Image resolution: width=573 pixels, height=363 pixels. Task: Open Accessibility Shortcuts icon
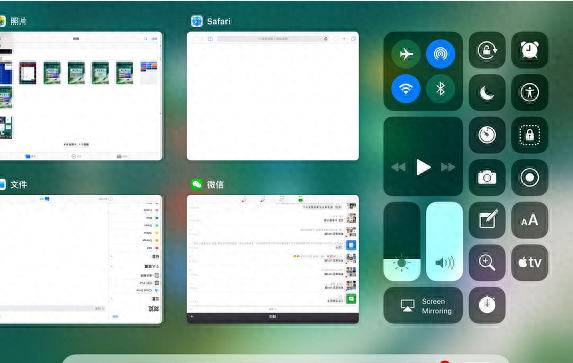(x=530, y=92)
